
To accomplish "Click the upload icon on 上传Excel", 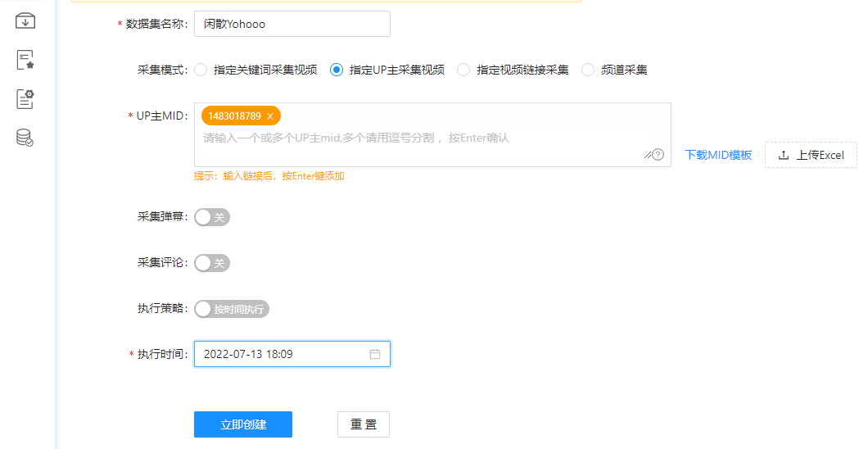I will click(x=784, y=155).
